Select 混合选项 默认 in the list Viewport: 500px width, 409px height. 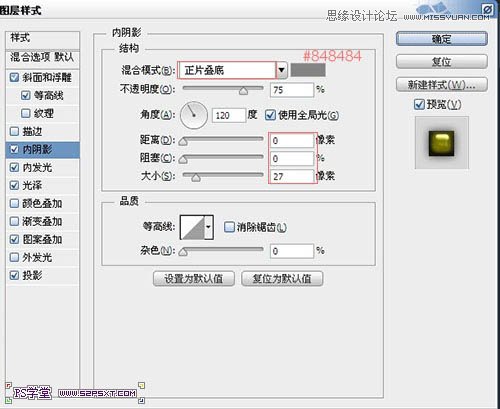point(43,59)
